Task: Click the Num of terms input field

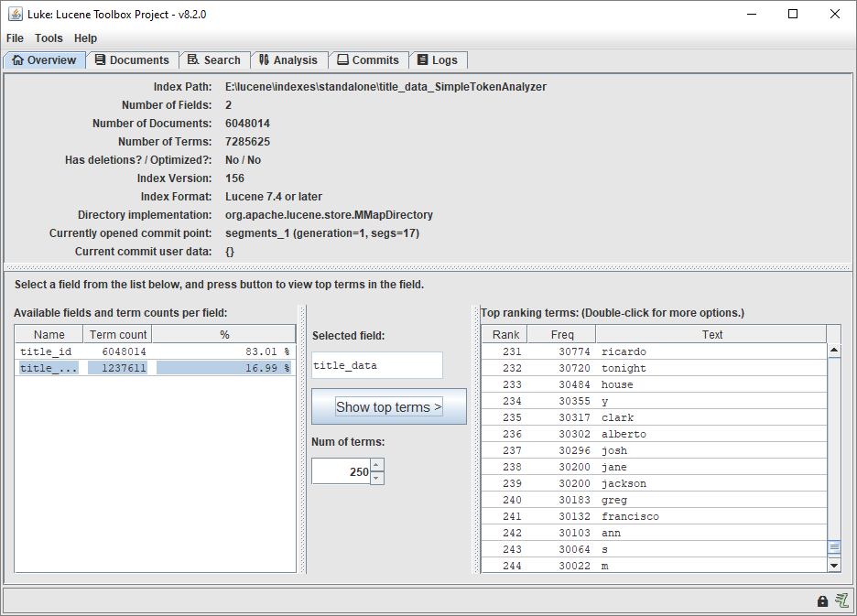Action: [341, 471]
